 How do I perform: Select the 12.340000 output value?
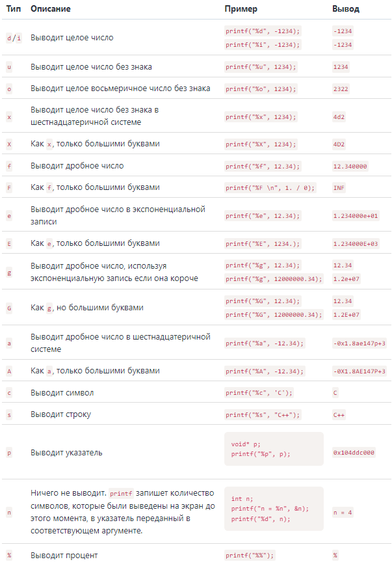(350, 166)
